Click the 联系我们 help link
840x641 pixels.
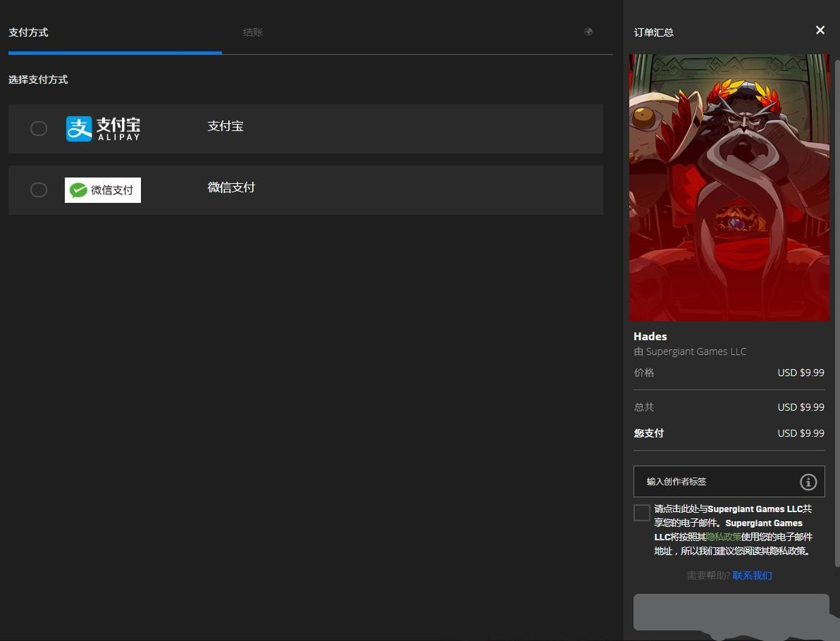752,575
